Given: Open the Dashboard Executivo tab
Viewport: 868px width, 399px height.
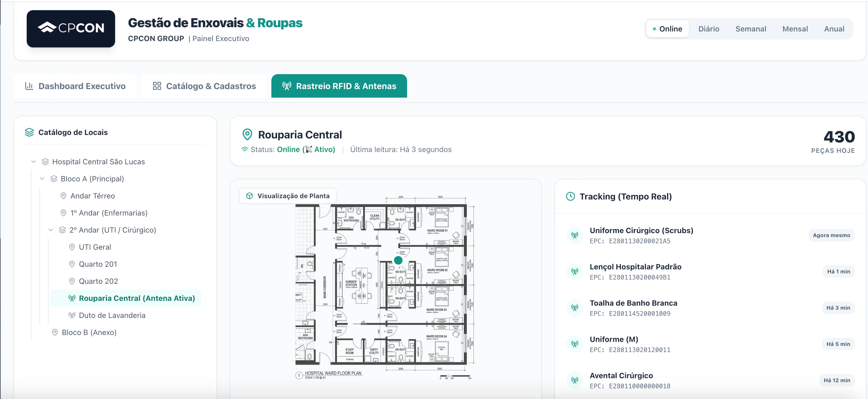Looking at the screenshot, I should pyautogui.click(x=75, y=86).
